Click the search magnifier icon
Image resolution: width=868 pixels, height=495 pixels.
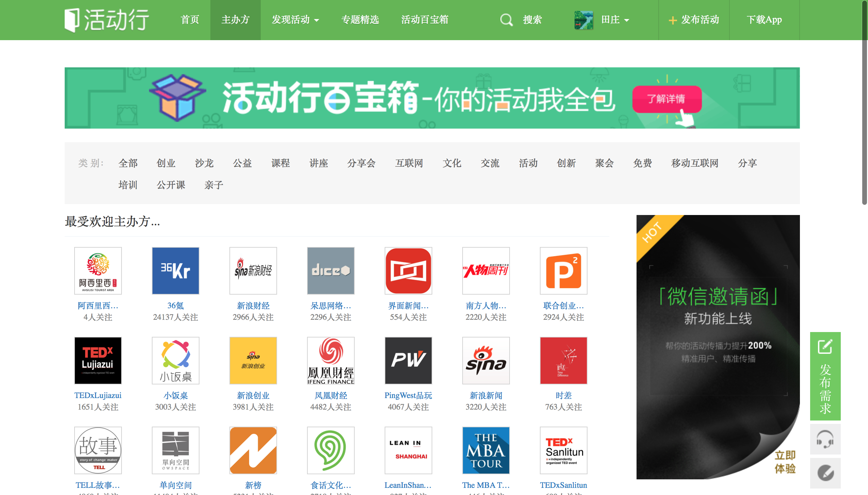click(506, 20)
